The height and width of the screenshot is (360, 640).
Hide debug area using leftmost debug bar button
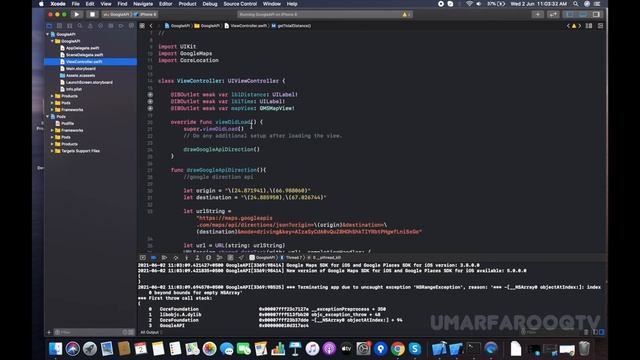coord(142,258)
